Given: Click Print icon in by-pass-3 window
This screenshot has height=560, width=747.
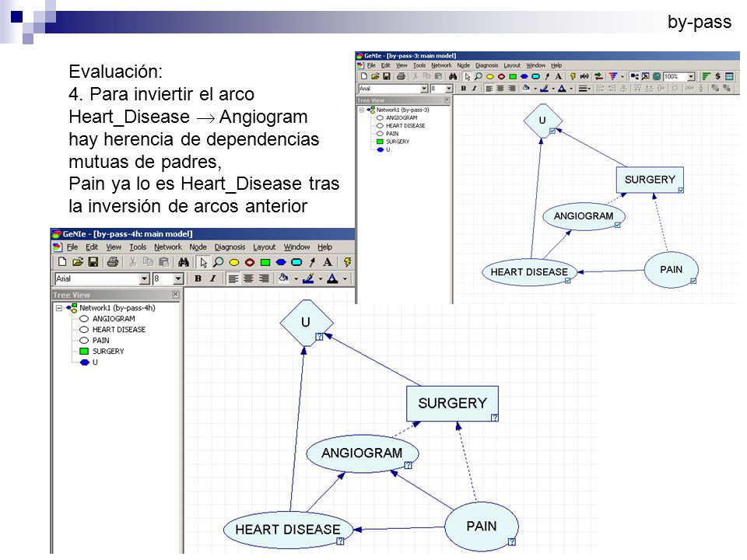Looking at the screenshot, I should pos(402,76).
